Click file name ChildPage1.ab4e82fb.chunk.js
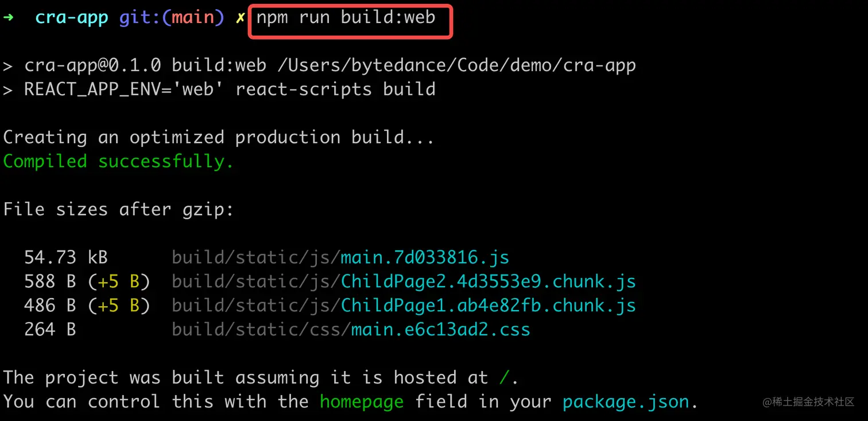 (x=489, y=306)
